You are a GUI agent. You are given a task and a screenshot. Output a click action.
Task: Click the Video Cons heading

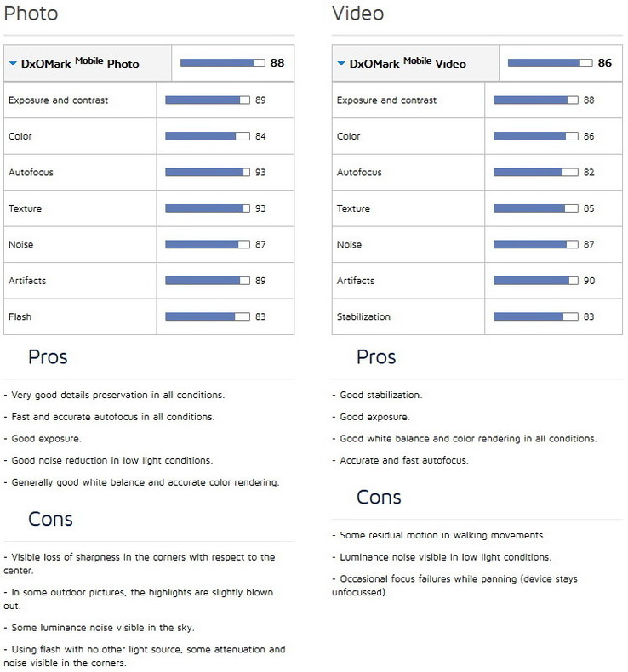click(x=379, y=497)
